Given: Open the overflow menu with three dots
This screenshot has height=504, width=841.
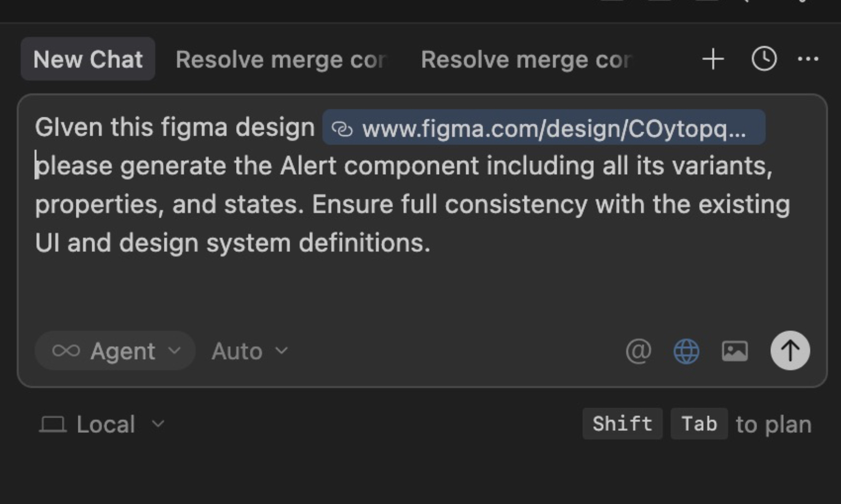Looking at the screenshot, I should [x=808, y=59].
